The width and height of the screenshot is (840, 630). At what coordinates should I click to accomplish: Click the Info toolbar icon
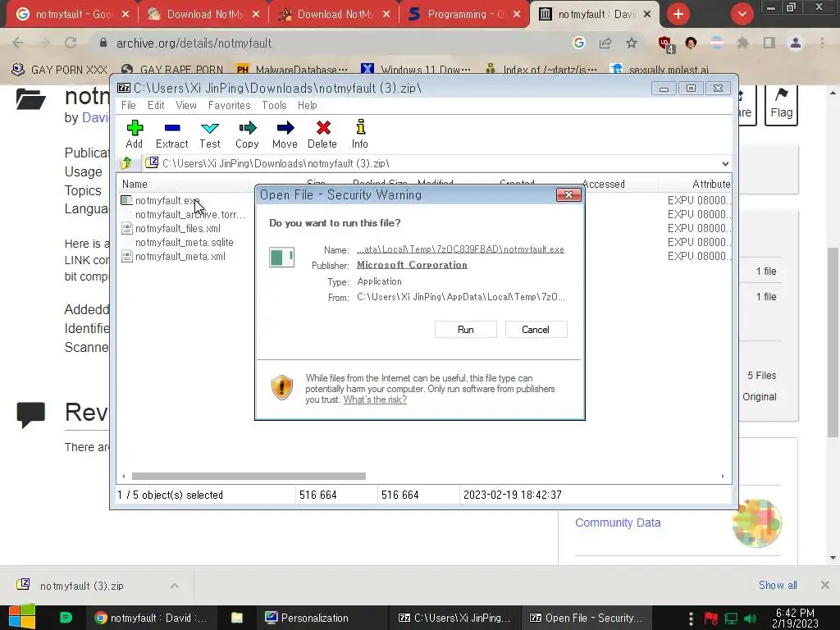(x=360, y=134)
